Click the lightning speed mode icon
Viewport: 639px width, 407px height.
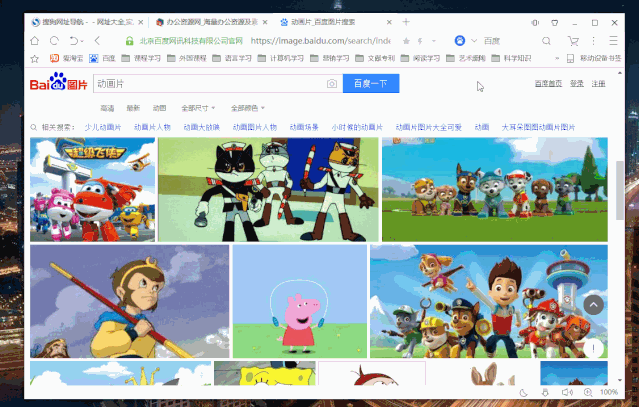420,41
